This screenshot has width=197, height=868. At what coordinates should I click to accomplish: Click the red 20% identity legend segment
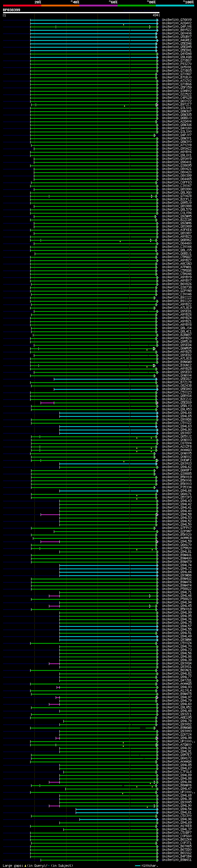click(22, 6)
